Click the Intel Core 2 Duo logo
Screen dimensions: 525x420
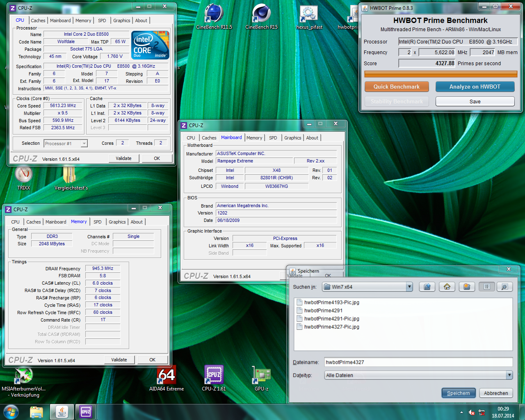[x=150, y=45]
